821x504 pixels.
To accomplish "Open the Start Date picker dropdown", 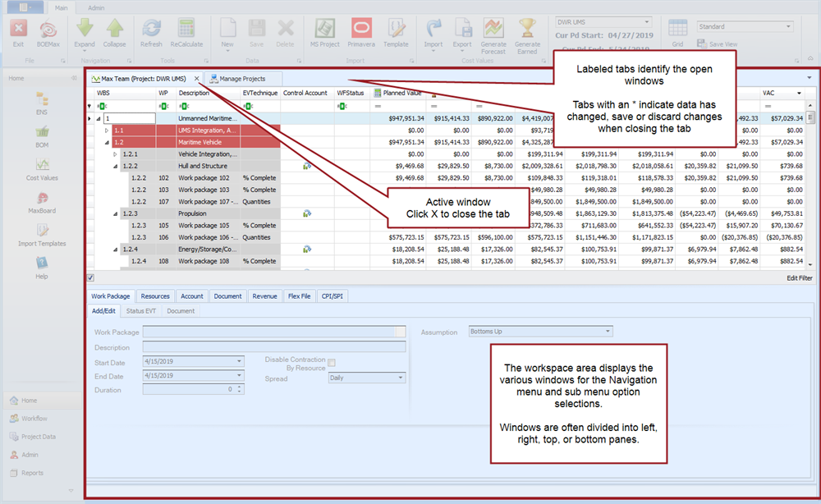I will (x=239, y=361).
